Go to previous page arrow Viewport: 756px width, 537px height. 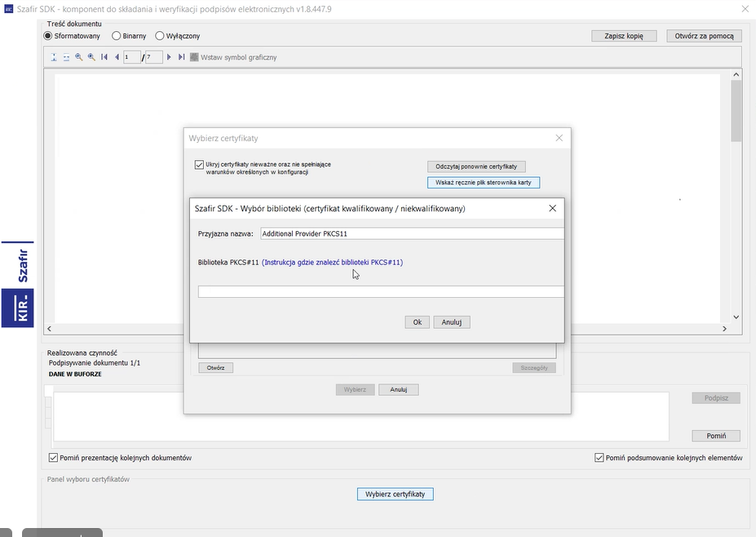click(117, 57)
